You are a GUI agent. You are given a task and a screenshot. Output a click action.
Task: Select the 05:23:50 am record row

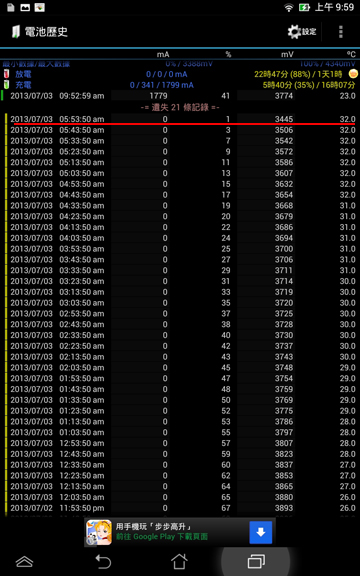pyautogui.click(x=180, y=151)
